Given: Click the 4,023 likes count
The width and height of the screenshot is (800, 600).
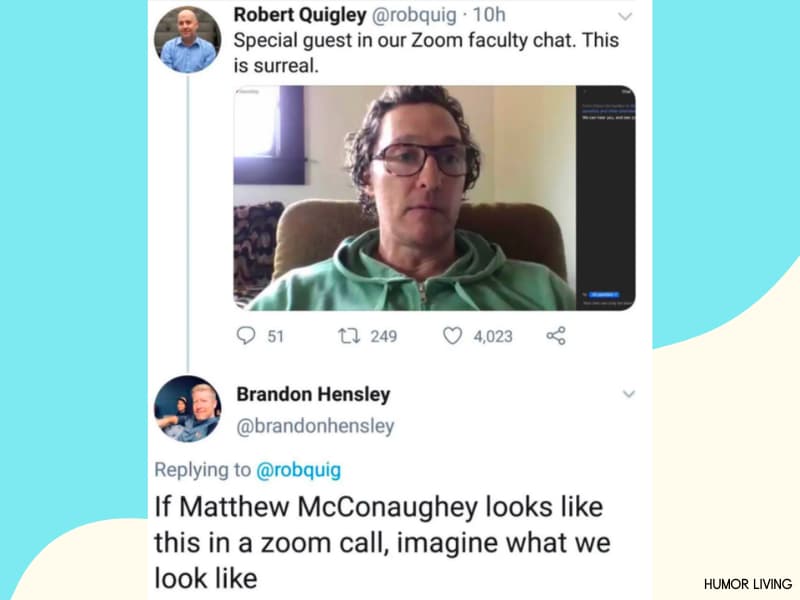Looking at the screenshot, I should point(493,336).
